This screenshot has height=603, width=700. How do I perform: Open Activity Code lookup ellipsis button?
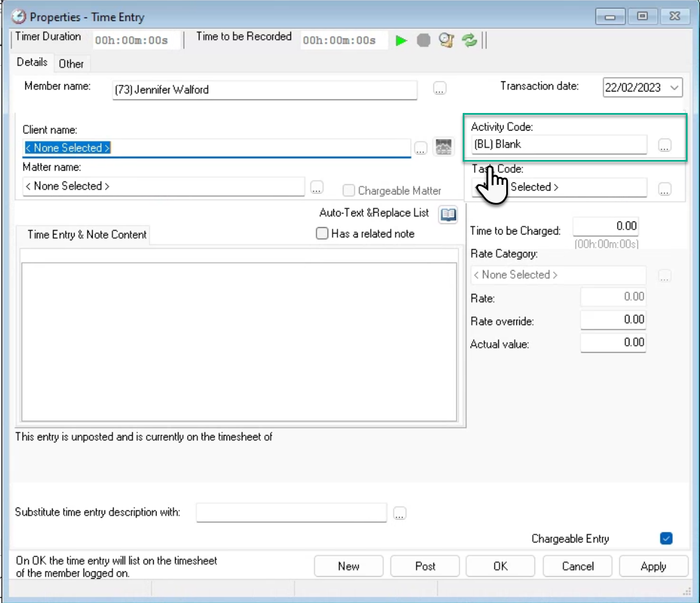[x=664, y=145]
